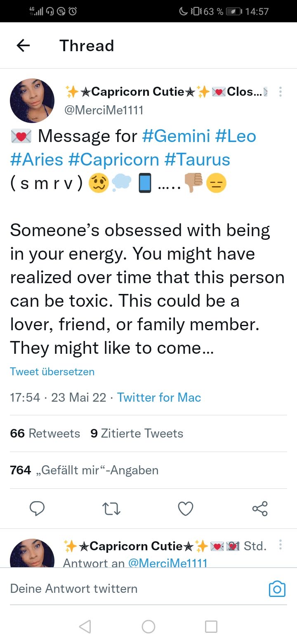
Task: Tap the back arrow icon
Action: coord(24,45)
